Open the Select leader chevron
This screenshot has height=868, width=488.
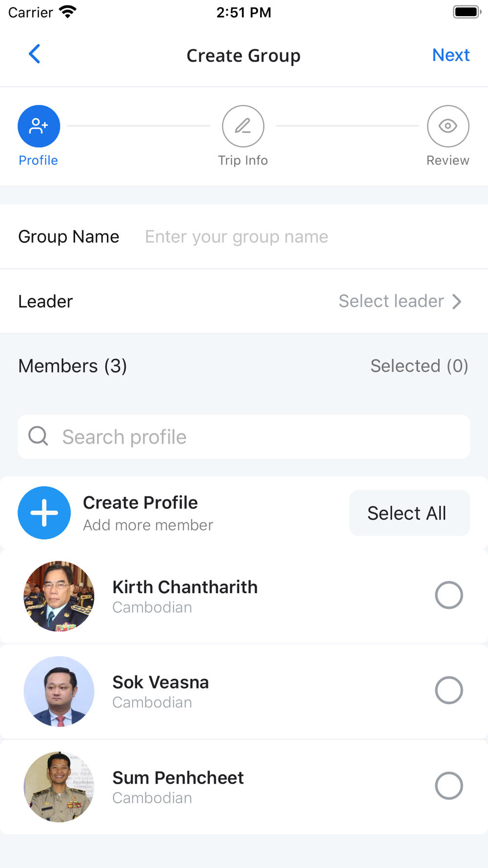pos(457,301)
